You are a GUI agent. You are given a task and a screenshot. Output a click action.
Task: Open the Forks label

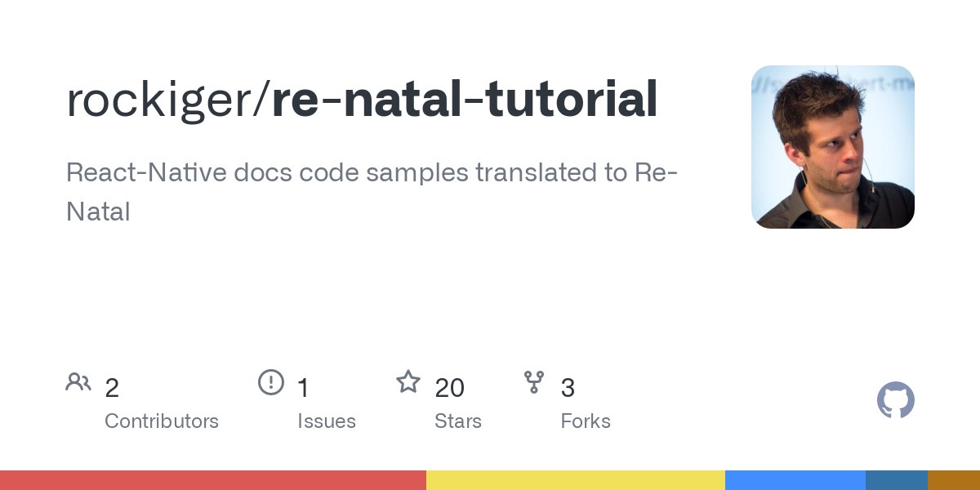click(x=586, y=421)
